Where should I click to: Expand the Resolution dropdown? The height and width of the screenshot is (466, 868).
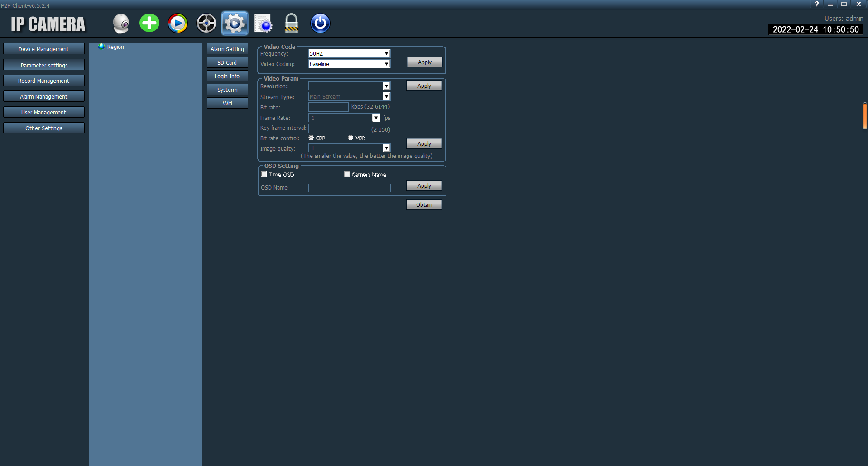click(x=386, y=86)
